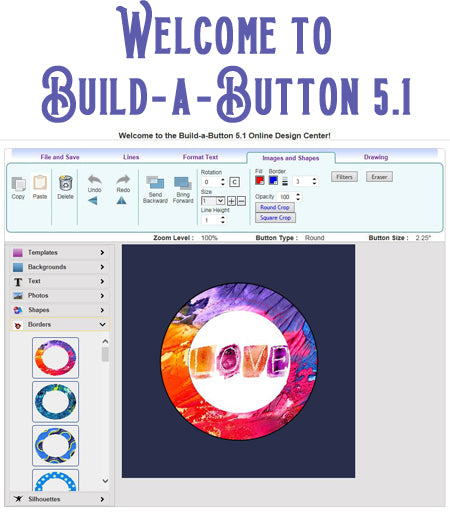Open the blue Border color swatch

(x=273, y=180)
